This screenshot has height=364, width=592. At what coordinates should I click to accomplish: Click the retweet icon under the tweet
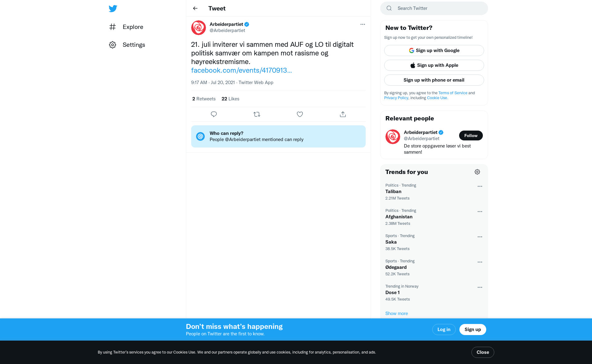(x=257, y=114)
